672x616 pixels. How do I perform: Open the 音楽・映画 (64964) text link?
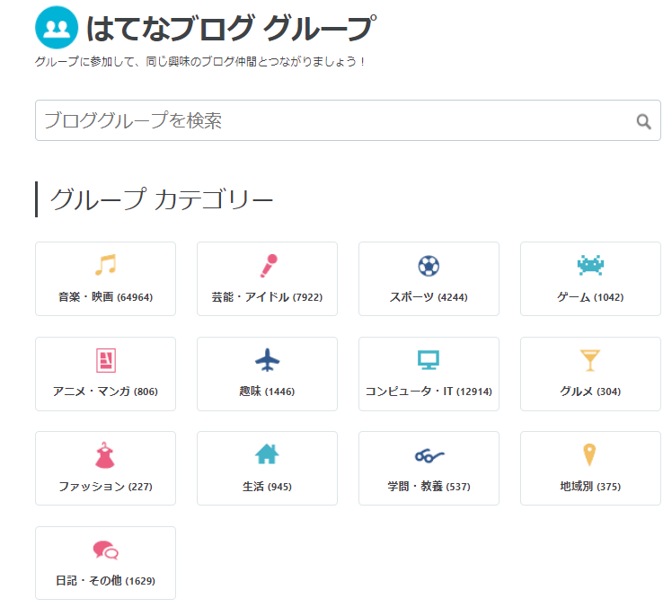(x=105, y=297)
